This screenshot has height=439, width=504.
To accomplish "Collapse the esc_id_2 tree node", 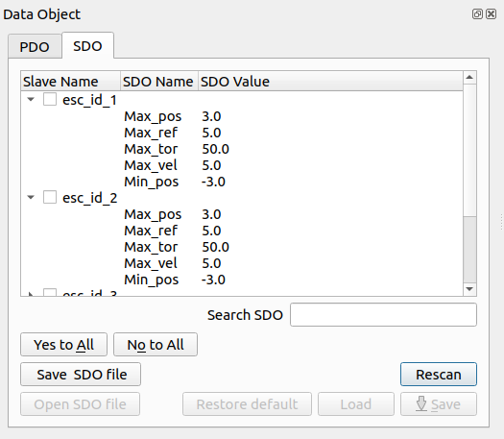I will tap(31, 197).
